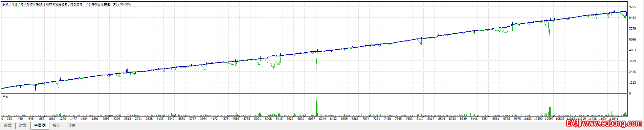
Task: Click the 233 x-axis label
Action: tap(9, 119)
